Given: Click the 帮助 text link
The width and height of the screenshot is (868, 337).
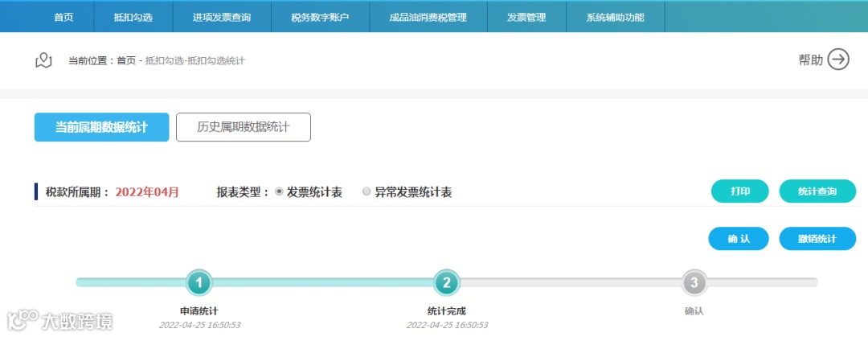Looking at the screenshot, I should coord(810,60).
